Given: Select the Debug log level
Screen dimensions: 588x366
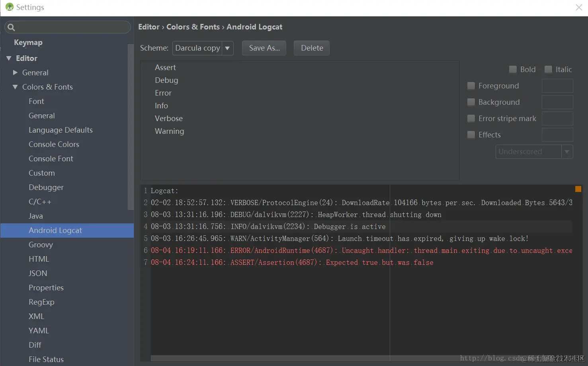Looking at the screenshot, I should (166, 80).
